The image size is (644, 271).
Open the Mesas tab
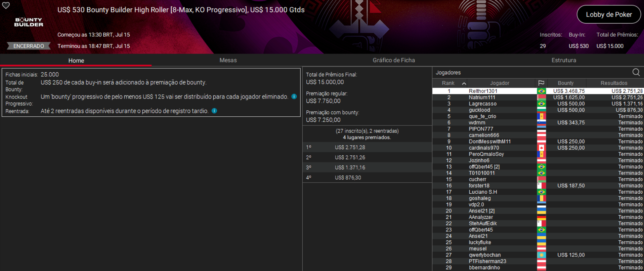click(228, 60)
